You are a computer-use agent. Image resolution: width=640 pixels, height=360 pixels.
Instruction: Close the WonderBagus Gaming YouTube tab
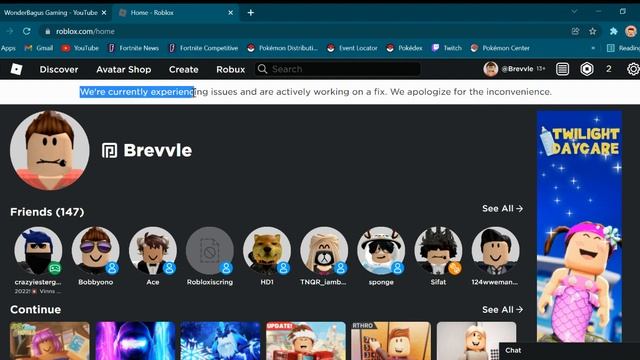coord(104,13)
